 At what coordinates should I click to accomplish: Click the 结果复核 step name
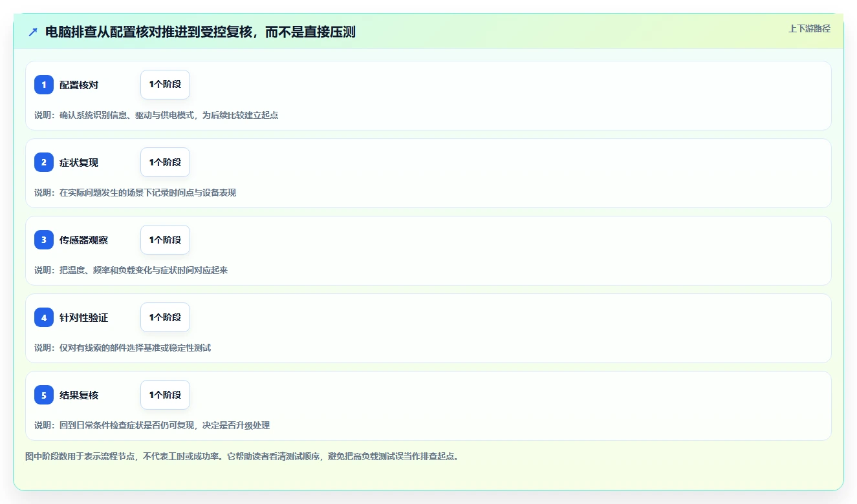[x=79, y=395]
